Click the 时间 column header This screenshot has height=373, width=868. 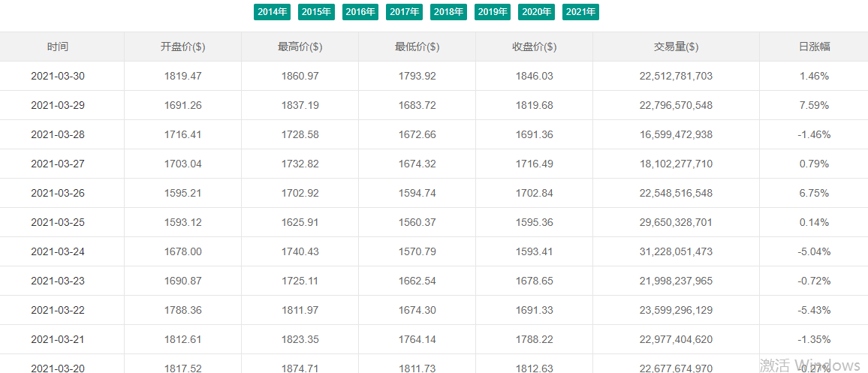pos(58,47)
